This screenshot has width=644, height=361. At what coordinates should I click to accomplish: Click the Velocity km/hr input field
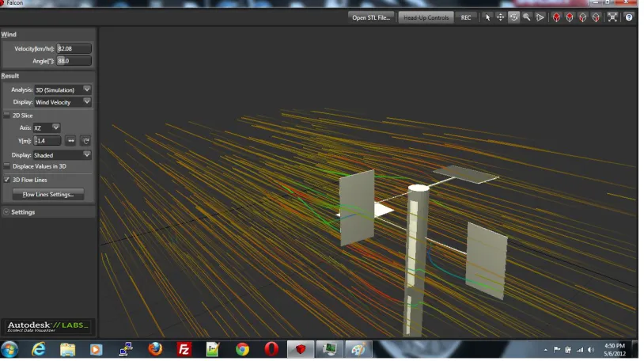click(x=74, y=49)
